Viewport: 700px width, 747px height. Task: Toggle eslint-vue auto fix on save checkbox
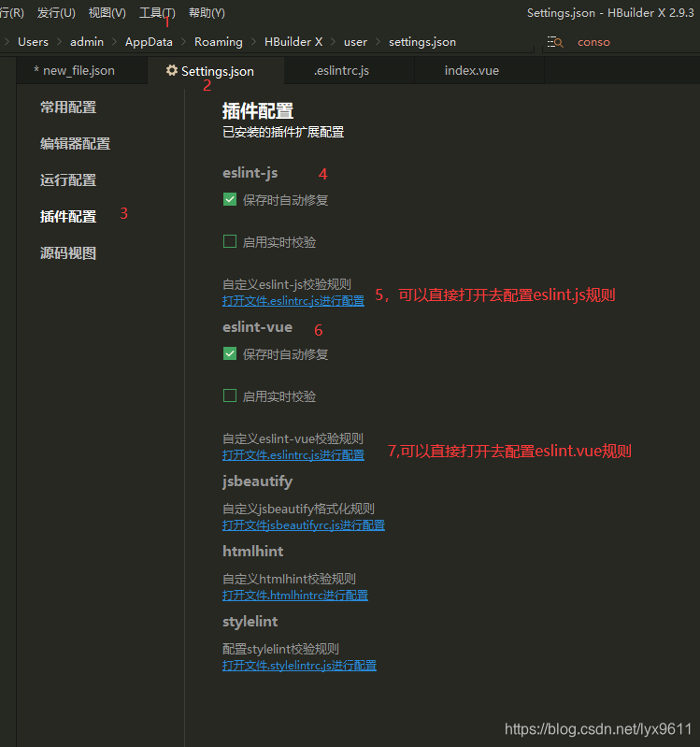230,353
